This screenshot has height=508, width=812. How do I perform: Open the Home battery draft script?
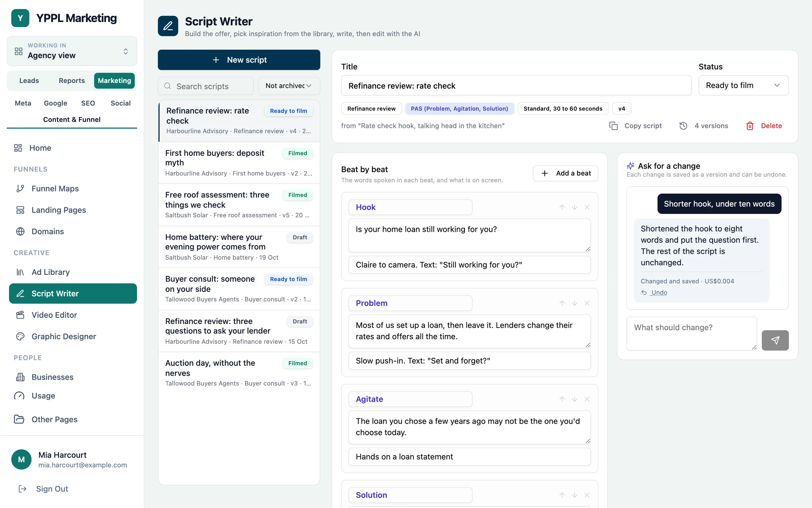click(239, 247)
